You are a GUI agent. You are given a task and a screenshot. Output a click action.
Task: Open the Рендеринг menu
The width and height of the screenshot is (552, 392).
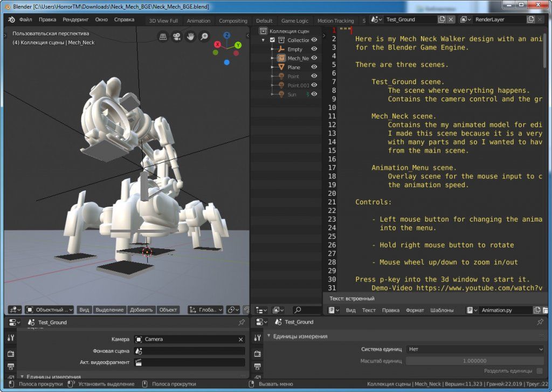[75, 20]
